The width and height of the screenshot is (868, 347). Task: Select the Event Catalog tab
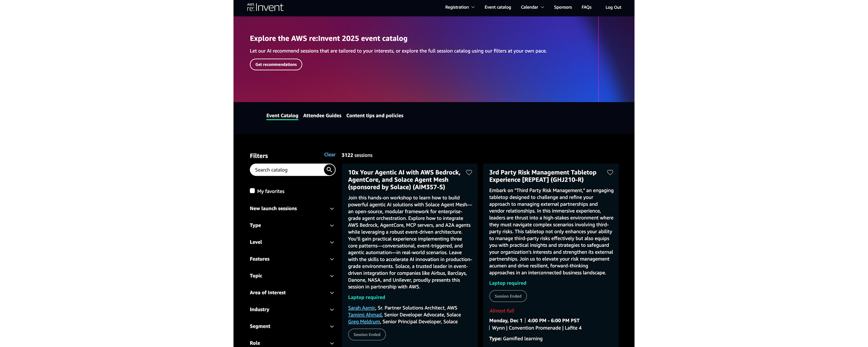click(282, 116)
